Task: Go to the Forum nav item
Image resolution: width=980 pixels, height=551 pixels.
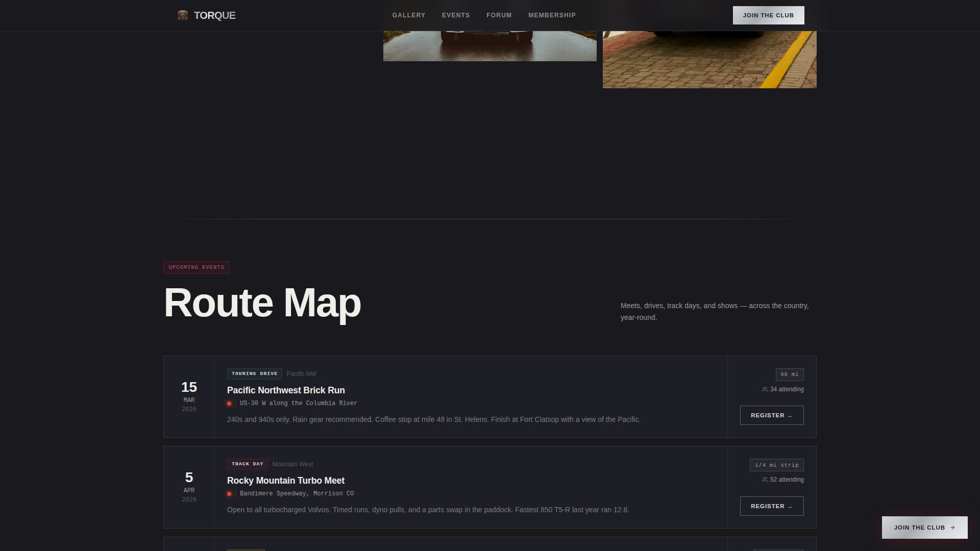Action: click(x=499, y=15)
